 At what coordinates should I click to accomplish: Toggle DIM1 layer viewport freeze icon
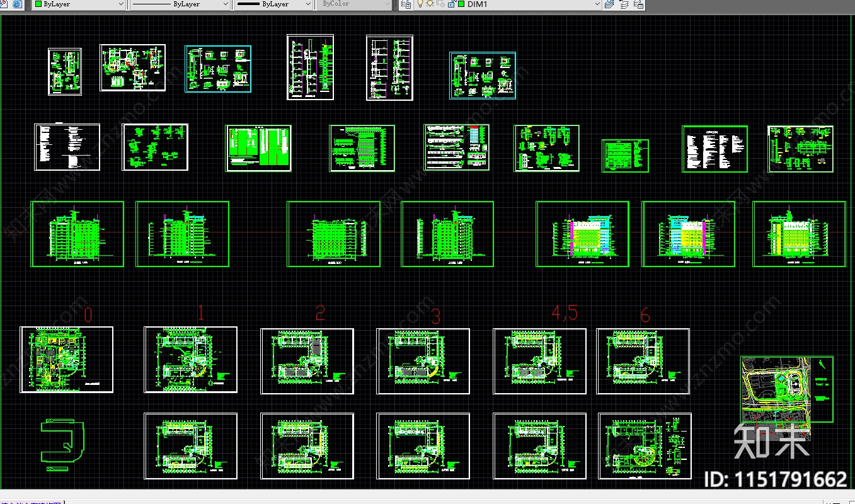[441, 4]
